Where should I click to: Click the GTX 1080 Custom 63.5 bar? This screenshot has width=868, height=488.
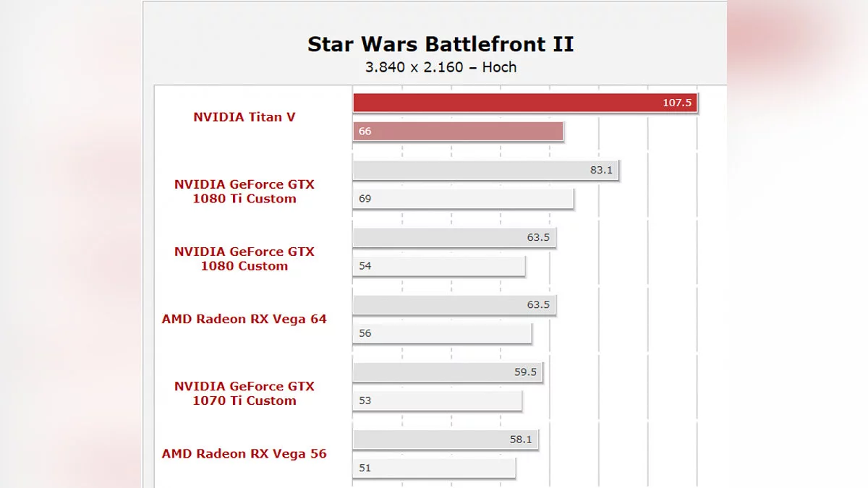[454, 237]
